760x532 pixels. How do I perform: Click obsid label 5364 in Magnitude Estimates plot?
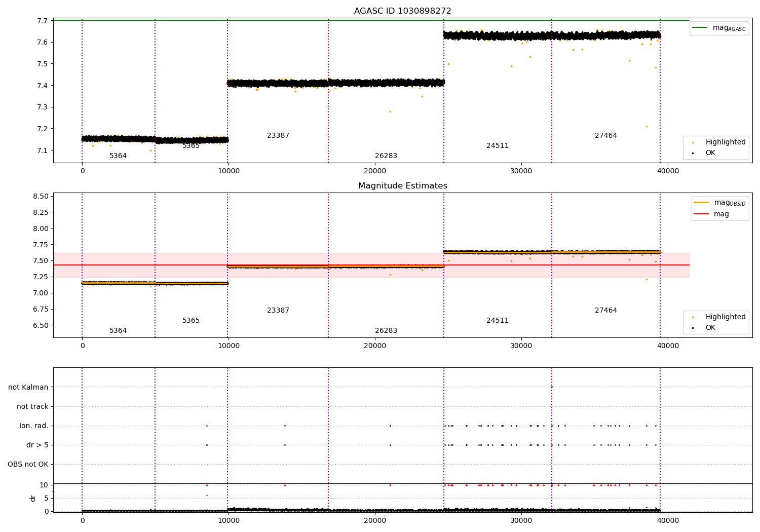click(118, 331)
